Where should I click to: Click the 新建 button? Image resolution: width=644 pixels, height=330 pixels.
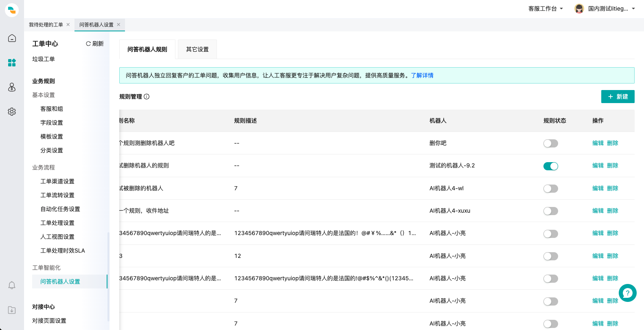click(618, 97)
